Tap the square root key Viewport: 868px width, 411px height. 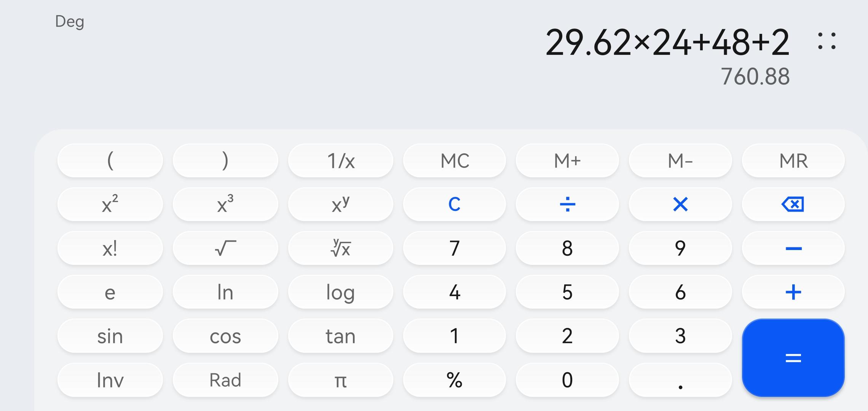pyautogui.click(x=225, y=248)
